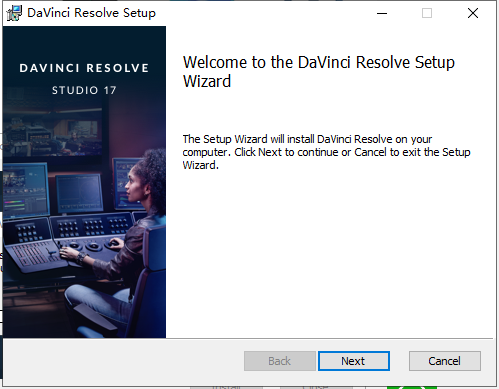Minimize the setup wizard window

click(x=382, y=13)
